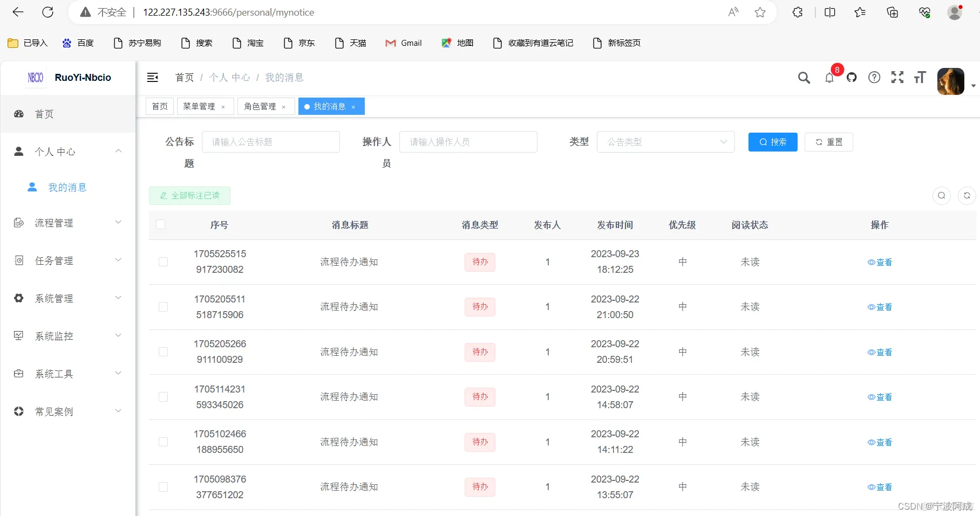Open the GitHub source link icon

[852, 78]
